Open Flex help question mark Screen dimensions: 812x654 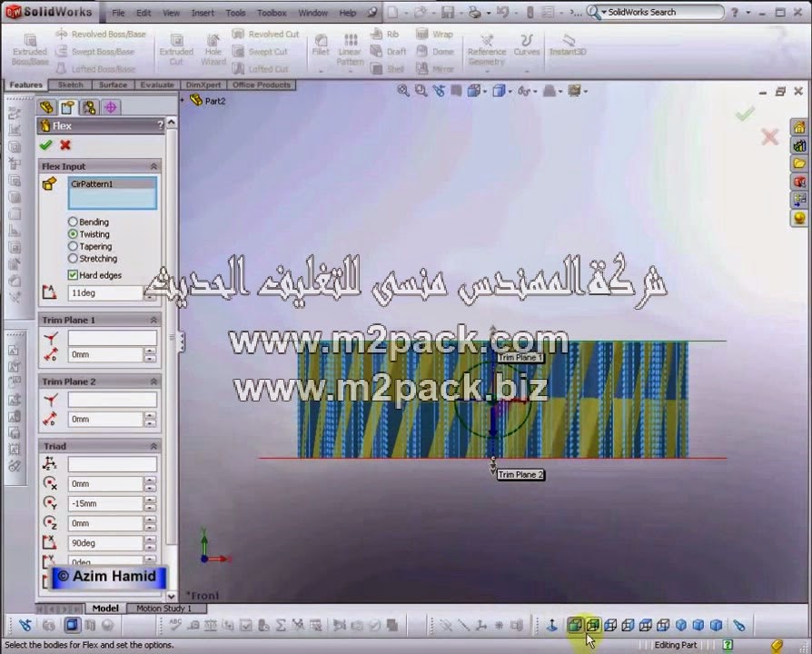pyautogui.click(x=160, y=125)
